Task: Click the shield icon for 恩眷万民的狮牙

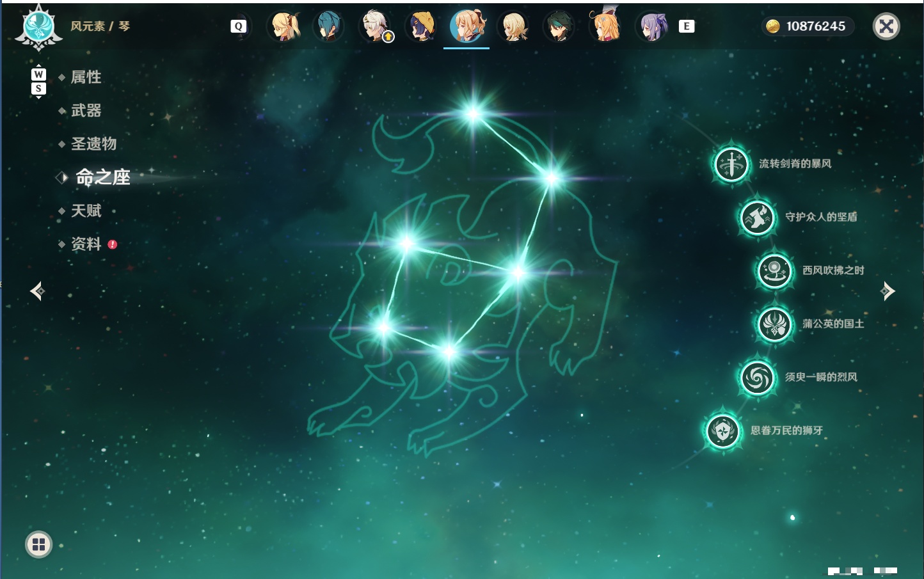Action: coord(723,431)
